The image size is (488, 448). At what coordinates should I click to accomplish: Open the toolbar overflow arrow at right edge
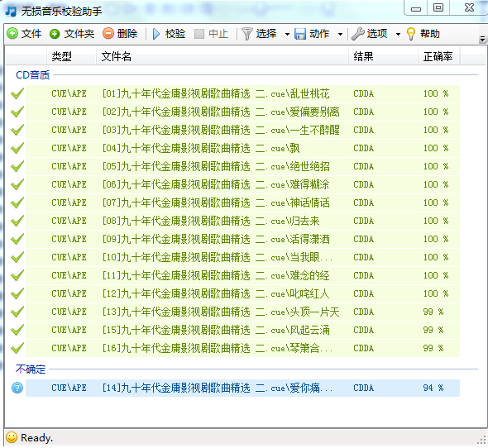pos(482,39)
